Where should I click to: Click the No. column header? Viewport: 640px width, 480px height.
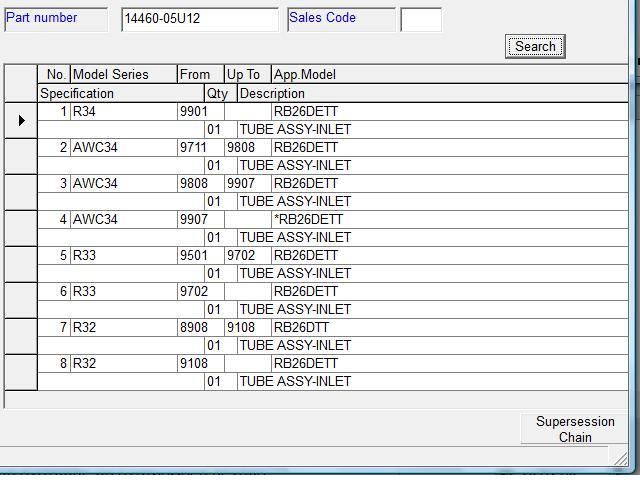point(54,74)
